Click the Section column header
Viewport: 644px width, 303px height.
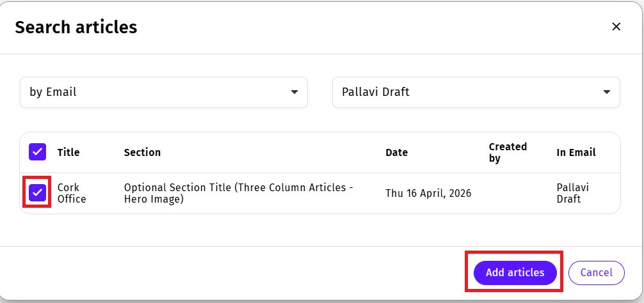(x=142, y=152)
